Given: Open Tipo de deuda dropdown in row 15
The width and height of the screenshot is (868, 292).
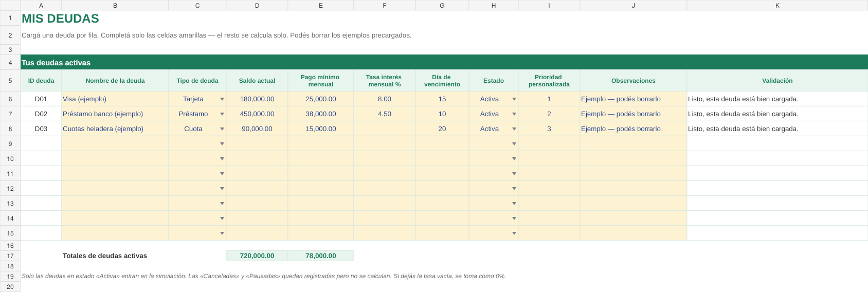Looking at the screenshot, I should 222,233.
